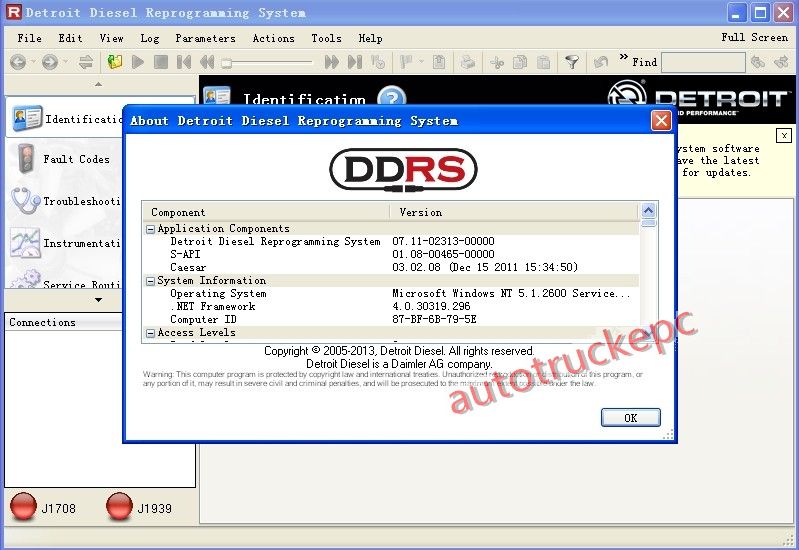
Task: Click the Full Screen button
Action: [755, 37]
